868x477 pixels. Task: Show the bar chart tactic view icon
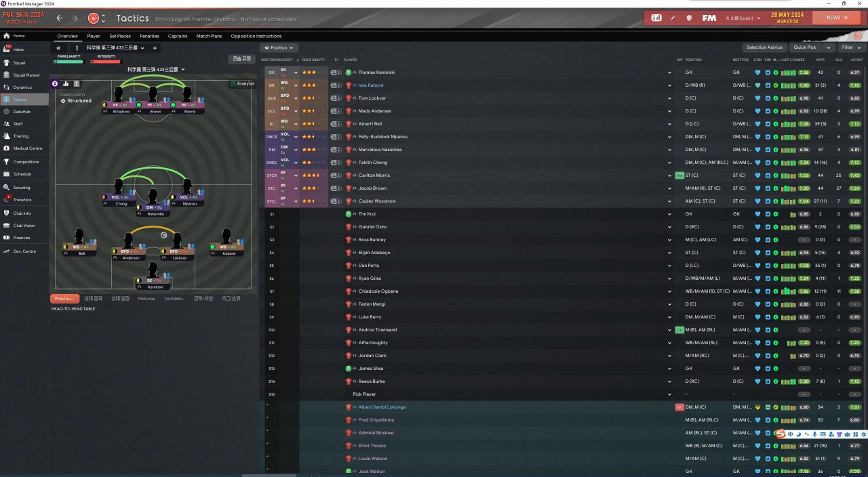coord(66,83)
